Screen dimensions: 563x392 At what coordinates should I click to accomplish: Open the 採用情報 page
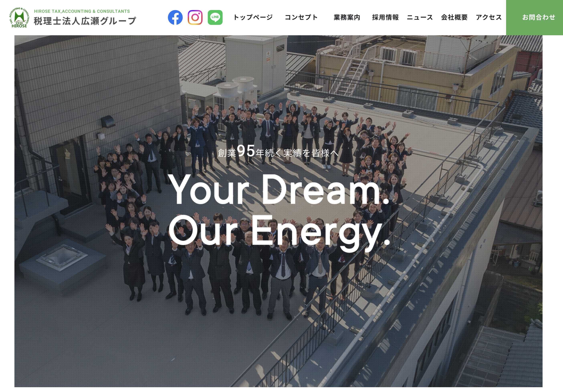coord(385,17)
